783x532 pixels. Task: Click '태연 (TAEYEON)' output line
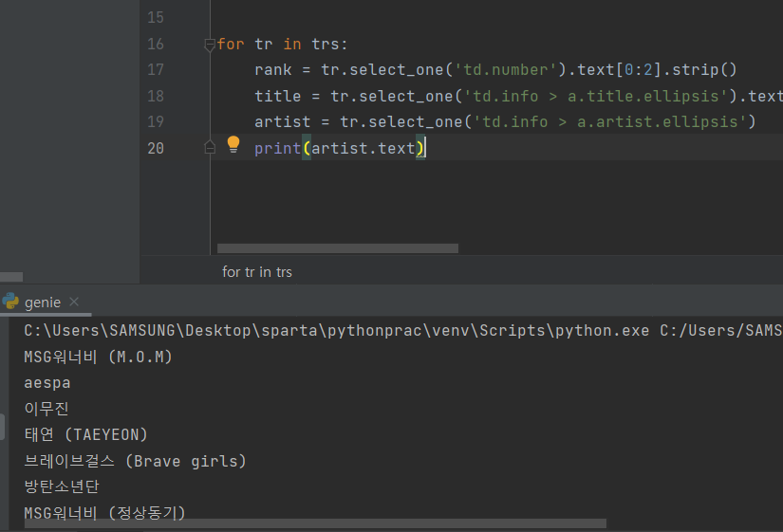coord(85,434)
